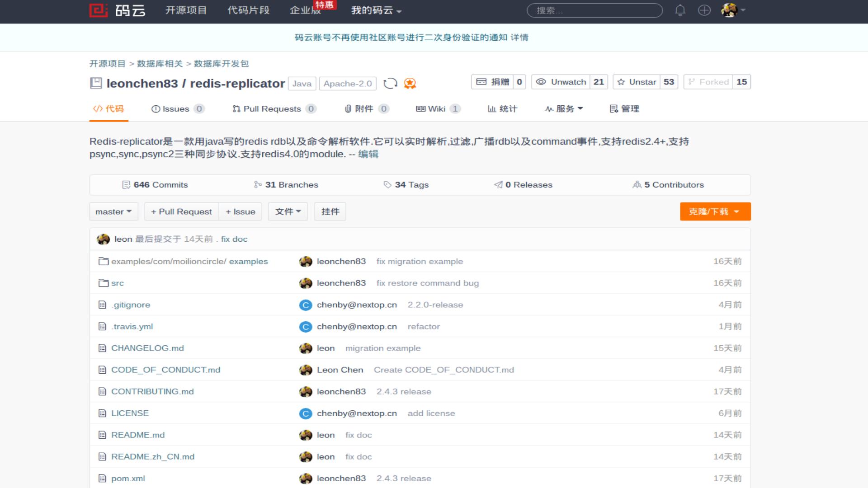
Task: Click the file icon beside README.zh_CN.md
Action: coord(102,456)
